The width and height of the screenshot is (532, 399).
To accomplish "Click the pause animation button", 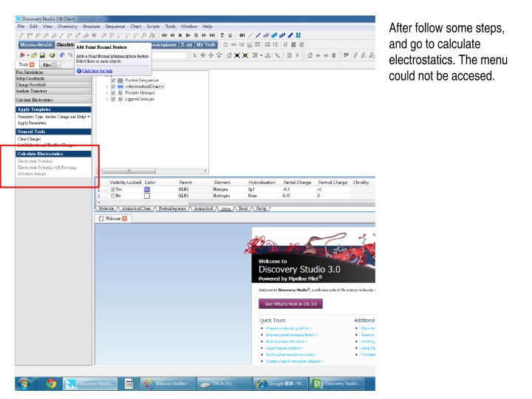I will pos(196,35).
